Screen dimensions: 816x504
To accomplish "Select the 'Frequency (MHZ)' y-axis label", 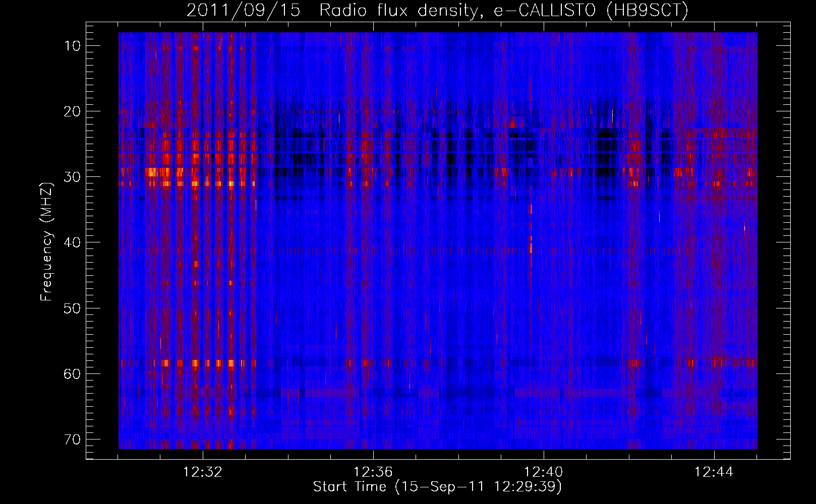I will point(46,241).
